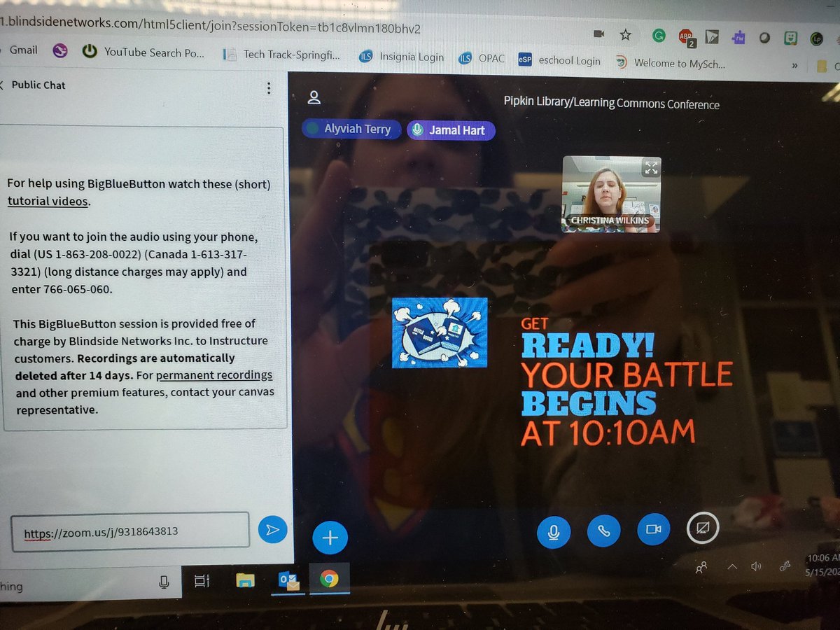Leave audio with the phone button
This screenshot has height=630, width=840.
click(x=603, y=531)
